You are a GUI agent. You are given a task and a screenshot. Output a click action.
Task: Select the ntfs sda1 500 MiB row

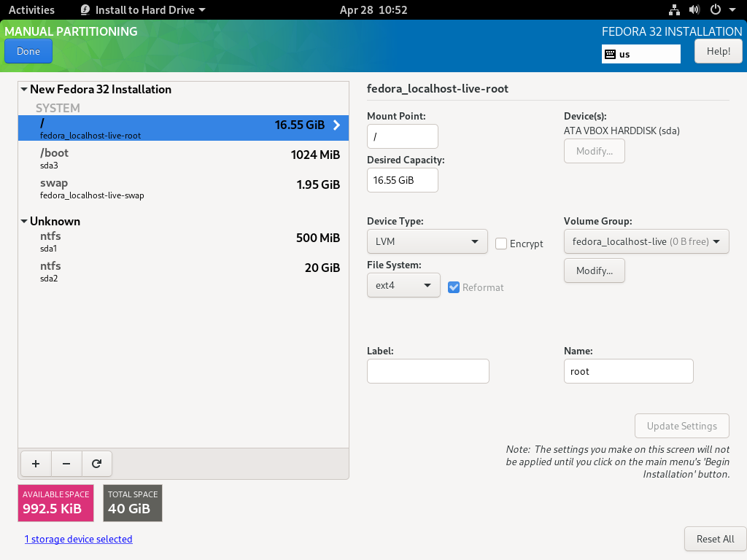183,242
